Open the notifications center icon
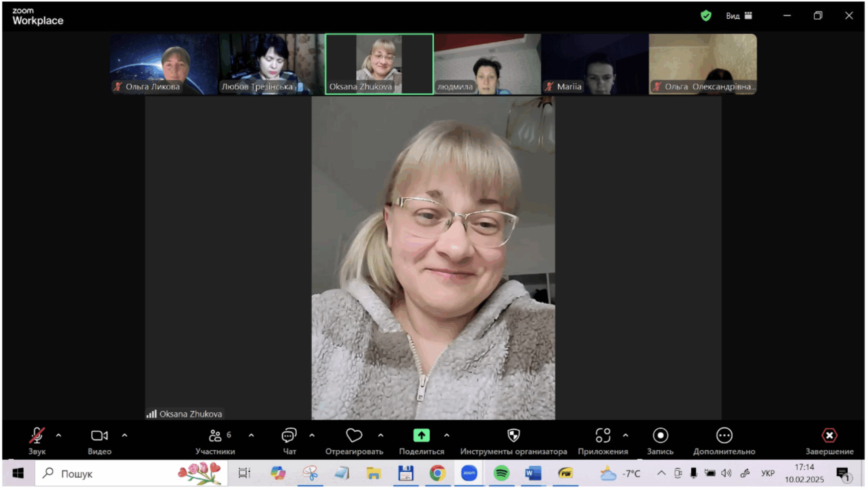The image size is (868, 489). click(843, 474)
